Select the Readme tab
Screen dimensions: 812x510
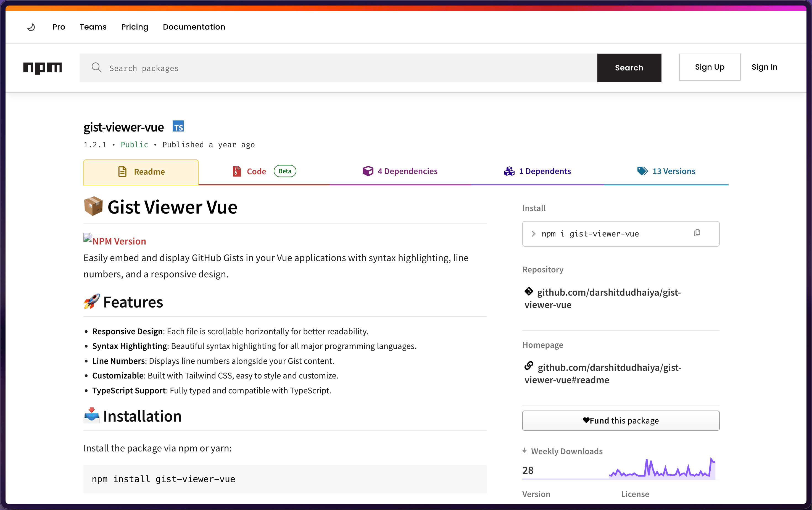click(141, 172)
